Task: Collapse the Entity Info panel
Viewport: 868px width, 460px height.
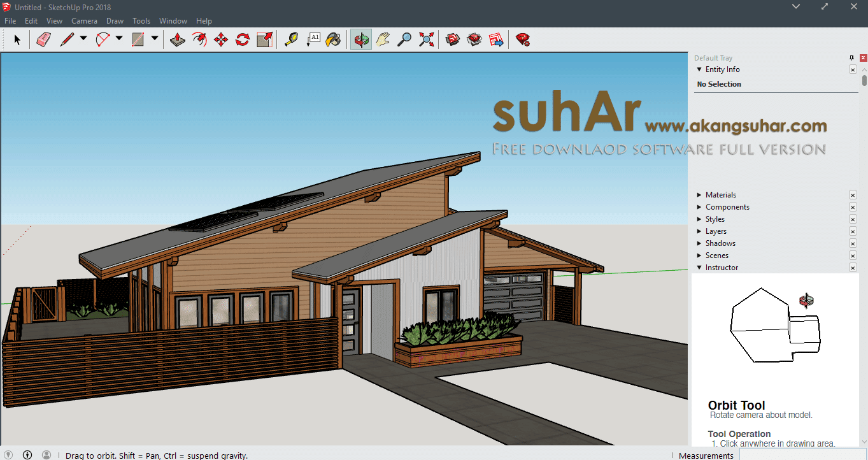Action: click(699, 69)
